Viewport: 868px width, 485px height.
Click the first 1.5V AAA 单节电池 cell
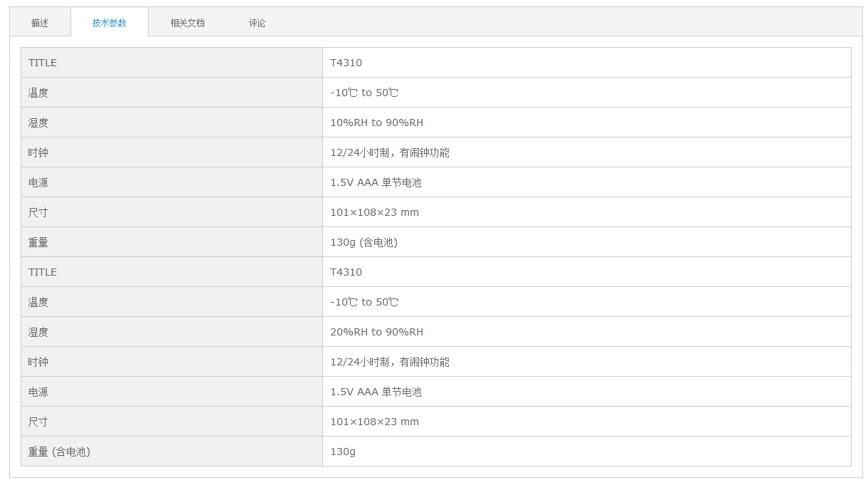tap(587, 182)
